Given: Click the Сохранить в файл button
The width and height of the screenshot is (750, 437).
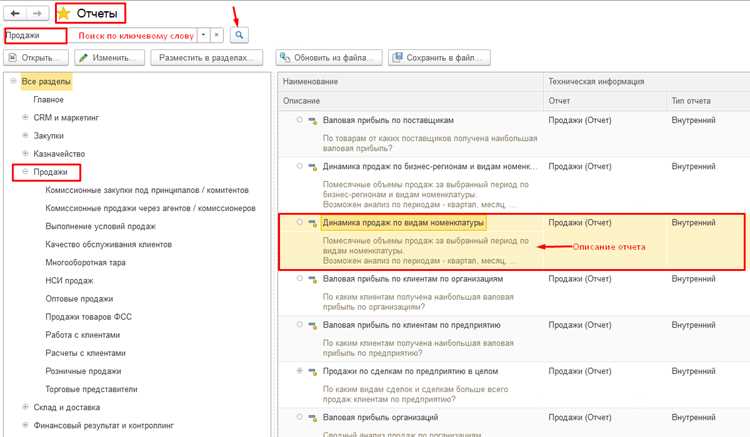Looking at the screenshot, I should pos(439,58).
